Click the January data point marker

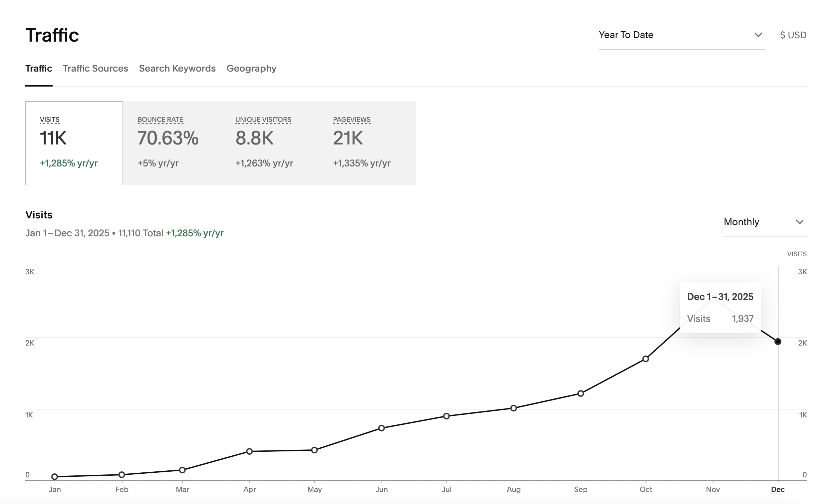click(x=55, y=476)
